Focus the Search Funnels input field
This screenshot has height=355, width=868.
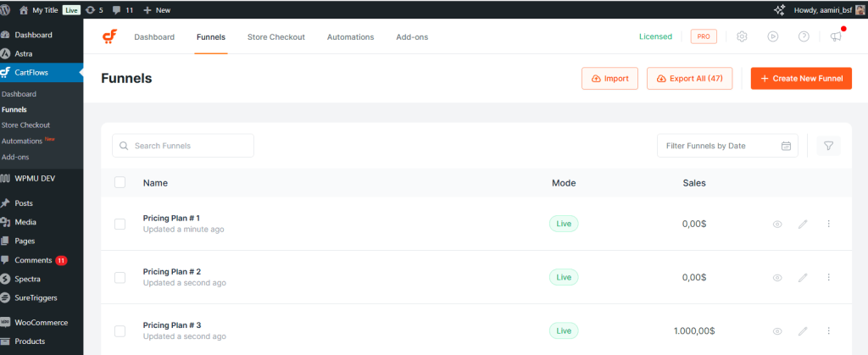[183, 146]
